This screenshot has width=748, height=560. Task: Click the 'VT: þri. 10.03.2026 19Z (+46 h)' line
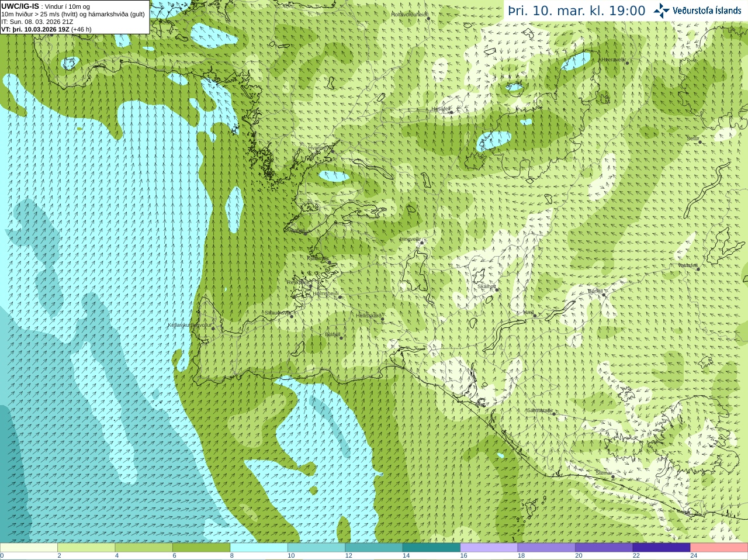click(x=46, y=29)
